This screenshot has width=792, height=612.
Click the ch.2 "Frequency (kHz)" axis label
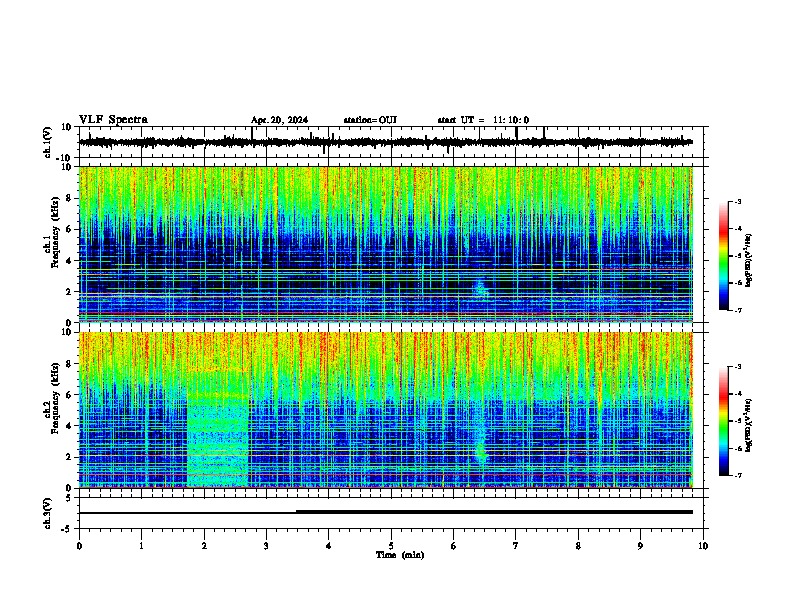pos(56,398)
